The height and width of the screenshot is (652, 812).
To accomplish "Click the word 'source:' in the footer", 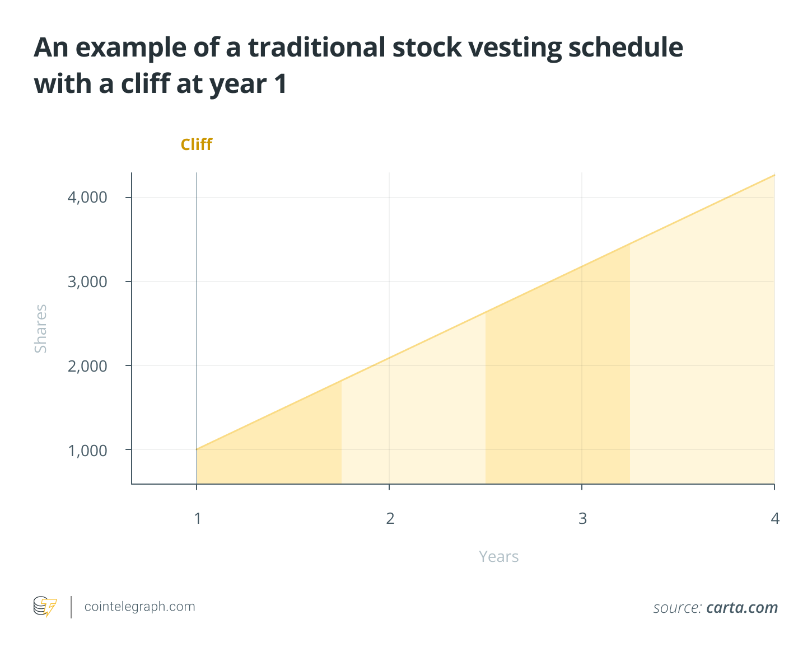I will [x=677, y=608].
